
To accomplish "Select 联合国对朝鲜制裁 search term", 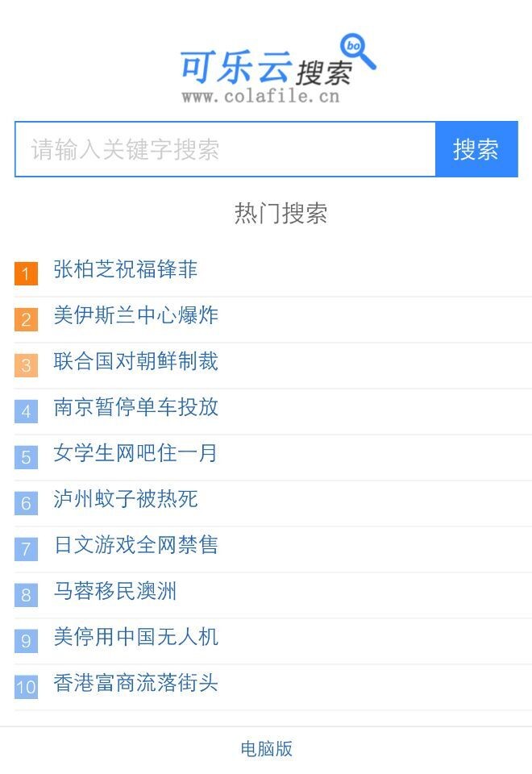I will 135,361.
